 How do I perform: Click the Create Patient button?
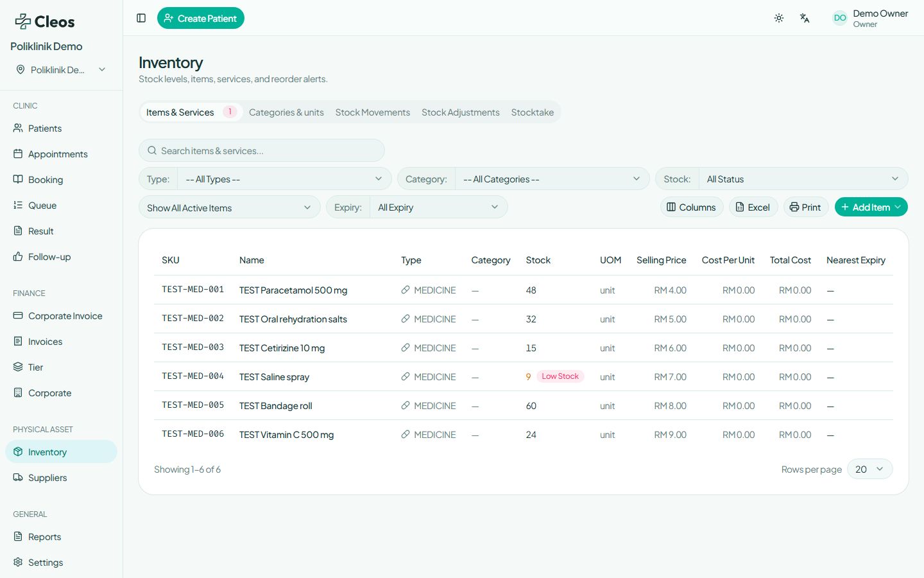point(201,18)
